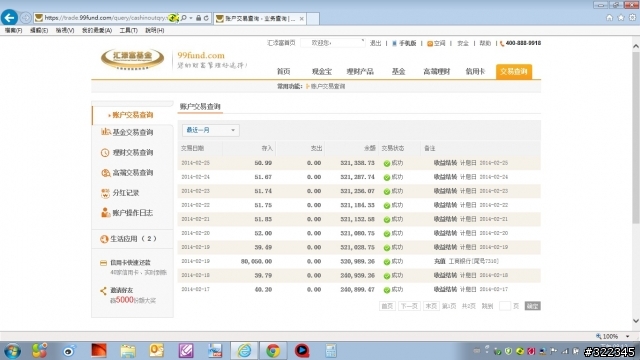Viewport: 640px width, 360px height.
Task: Open the favorites star icon
Action: pos(621,18)
